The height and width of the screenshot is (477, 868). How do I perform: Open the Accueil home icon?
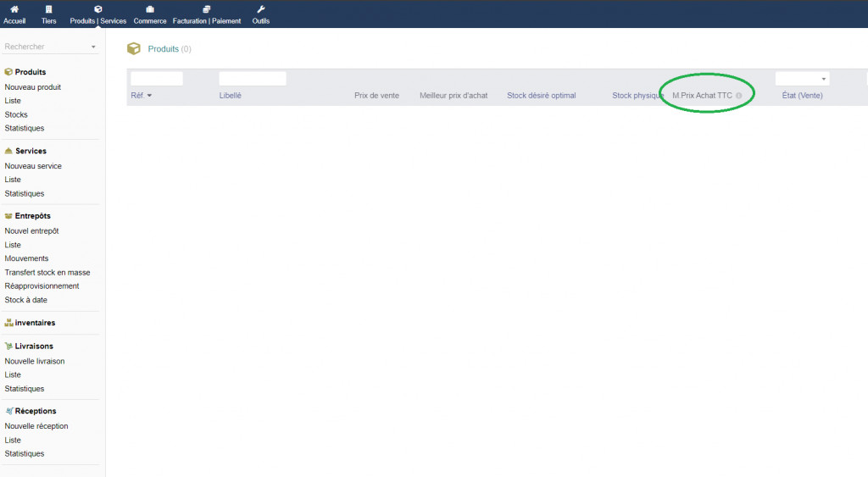[14, 8]
